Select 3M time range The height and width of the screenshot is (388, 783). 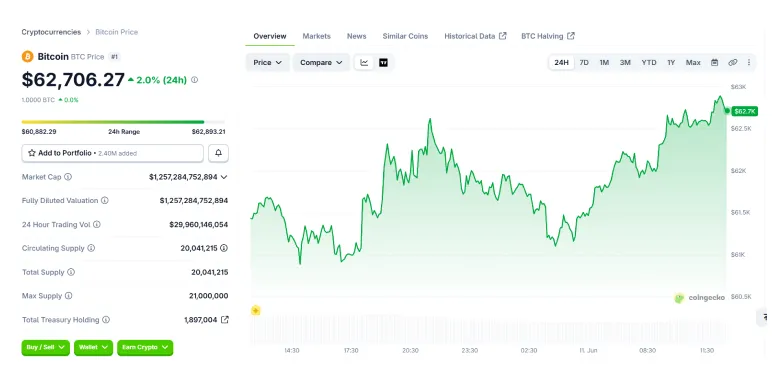coord(625,62)
